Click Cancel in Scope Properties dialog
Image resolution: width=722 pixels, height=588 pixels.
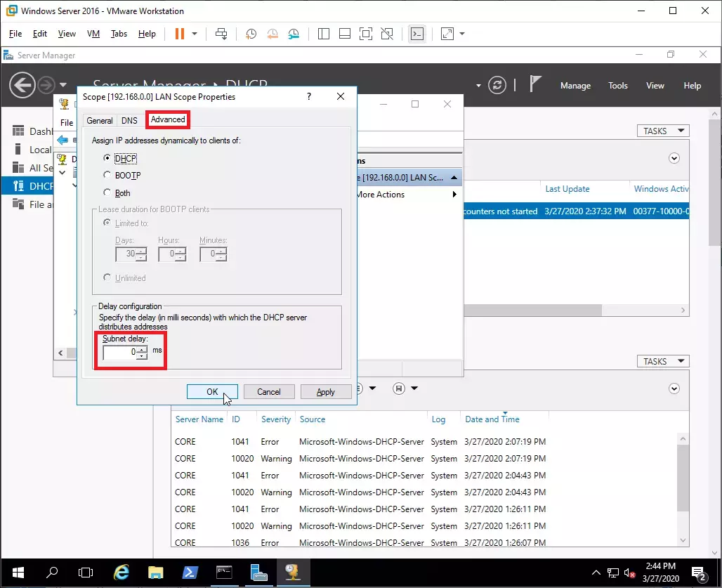click(269, 392)
